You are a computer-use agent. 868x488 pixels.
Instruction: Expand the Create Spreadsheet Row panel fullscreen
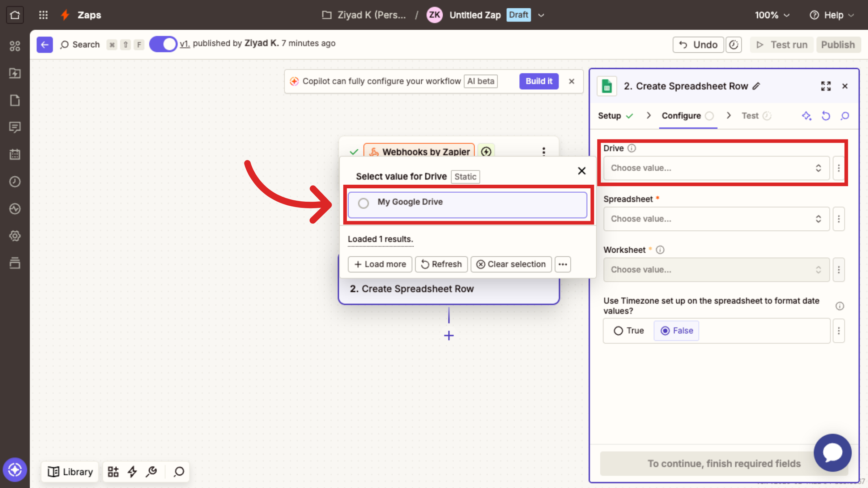pos(826,86)
